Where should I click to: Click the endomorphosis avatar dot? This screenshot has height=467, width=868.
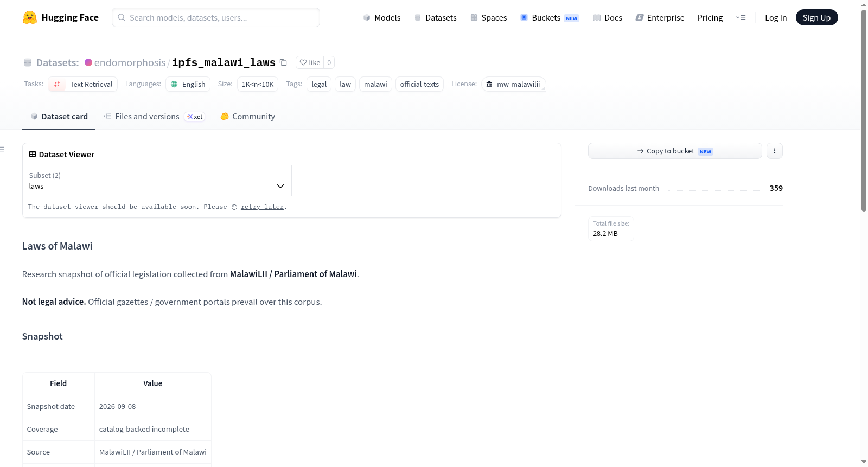click(88, 62)
